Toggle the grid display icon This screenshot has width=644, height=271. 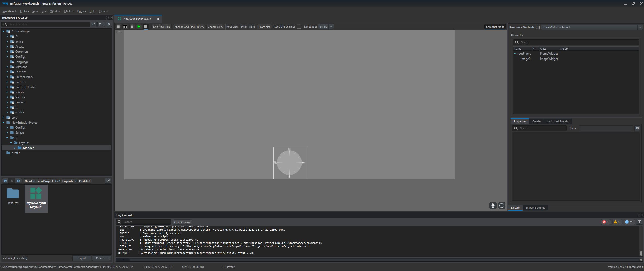point(125,26)
